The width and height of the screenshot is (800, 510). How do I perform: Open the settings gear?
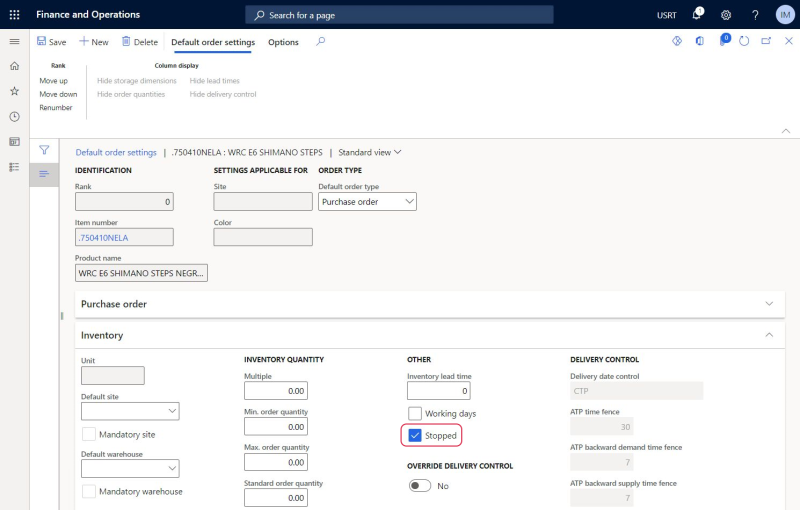pos(726,15)
